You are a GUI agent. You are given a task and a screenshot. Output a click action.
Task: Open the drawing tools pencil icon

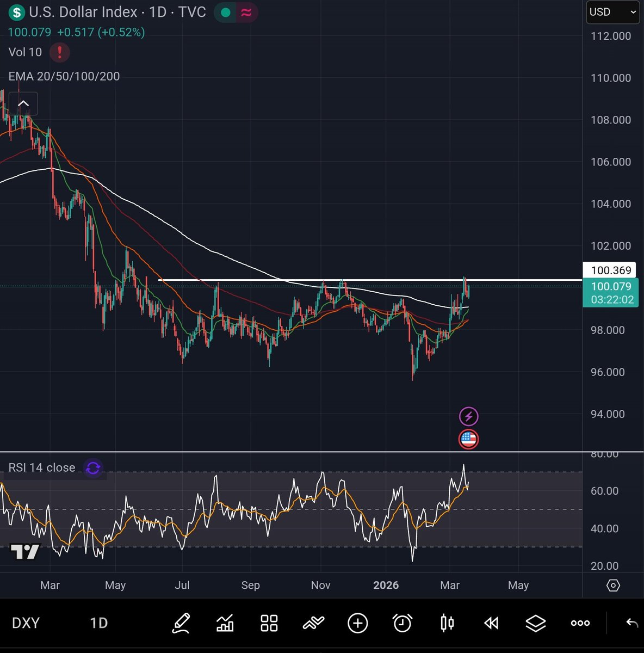(x=181, y=623)
